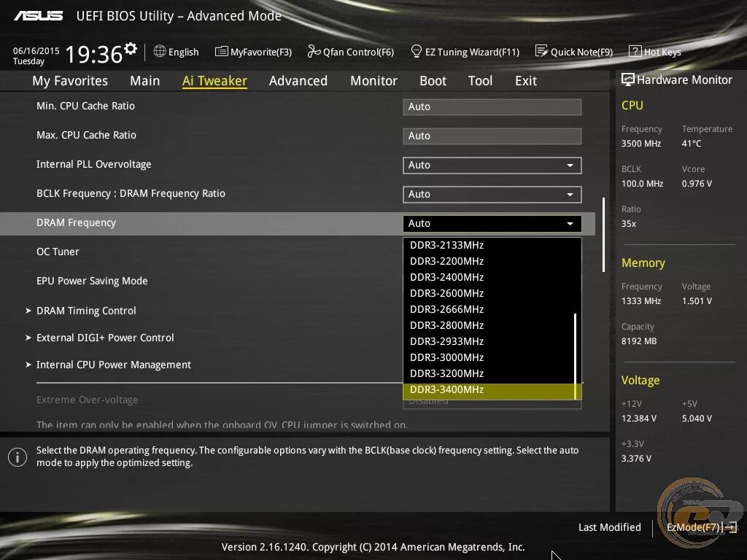Go to the Advanced tab

tap(298, 81)
